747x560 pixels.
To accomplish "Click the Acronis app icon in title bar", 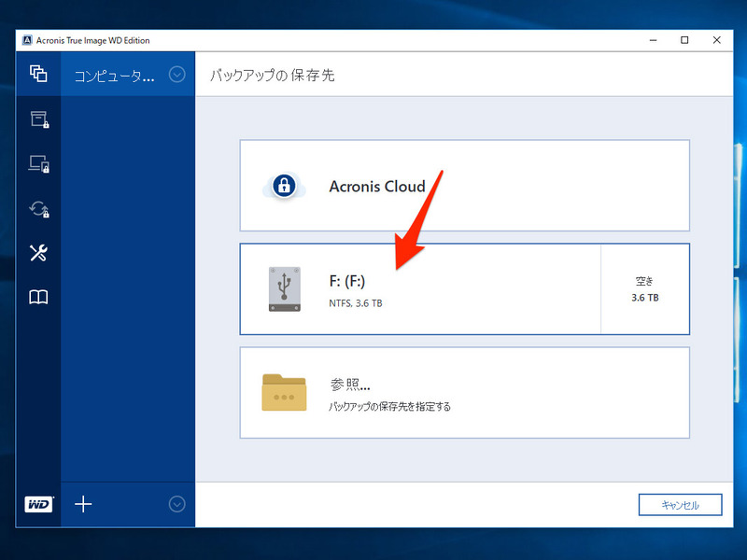I will [28, 40].
